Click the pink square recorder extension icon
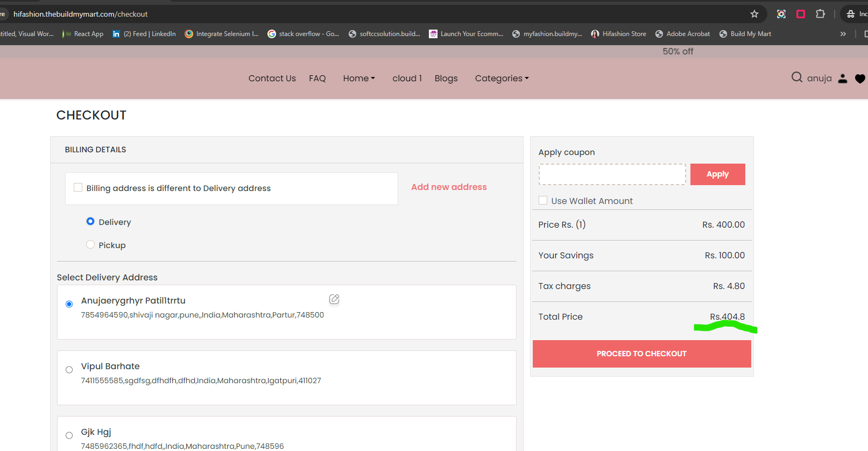868x451 pixels. click(x=801, y=14)
